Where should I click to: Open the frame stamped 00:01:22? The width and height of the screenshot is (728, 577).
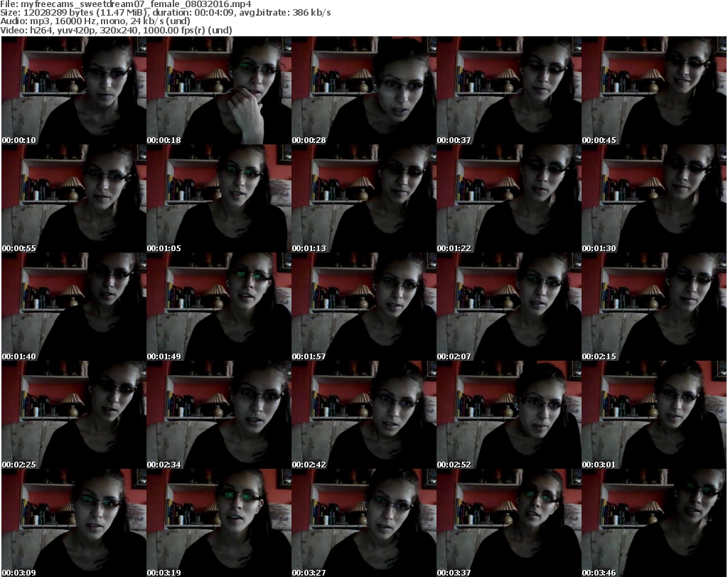tap(509, 198)
